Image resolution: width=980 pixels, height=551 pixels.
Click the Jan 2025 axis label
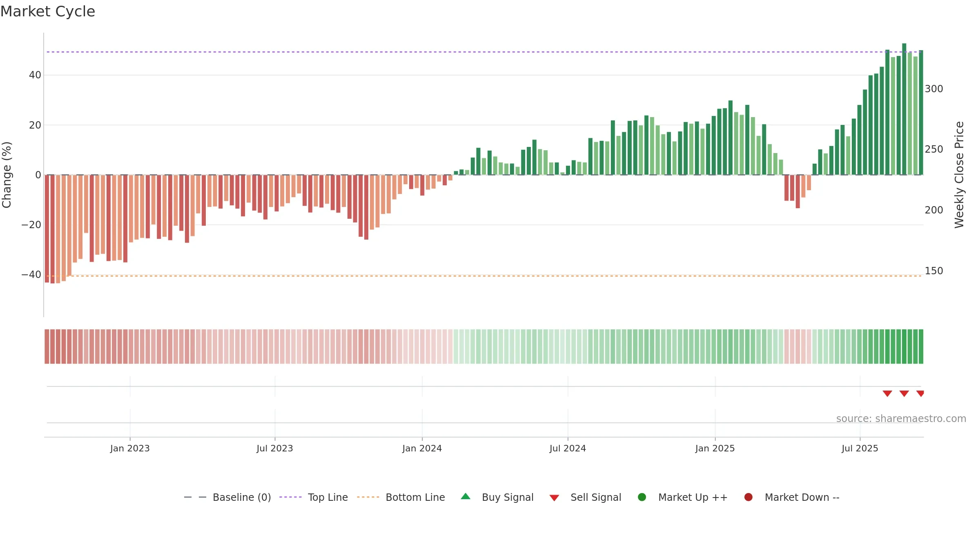(715, 449)
